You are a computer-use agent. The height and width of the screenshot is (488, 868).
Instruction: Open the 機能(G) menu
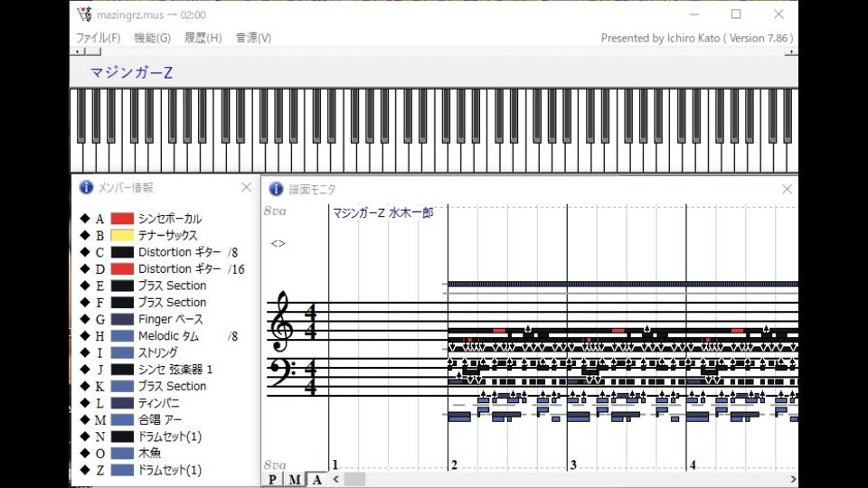pyautogui.click(x=152, y=38)
